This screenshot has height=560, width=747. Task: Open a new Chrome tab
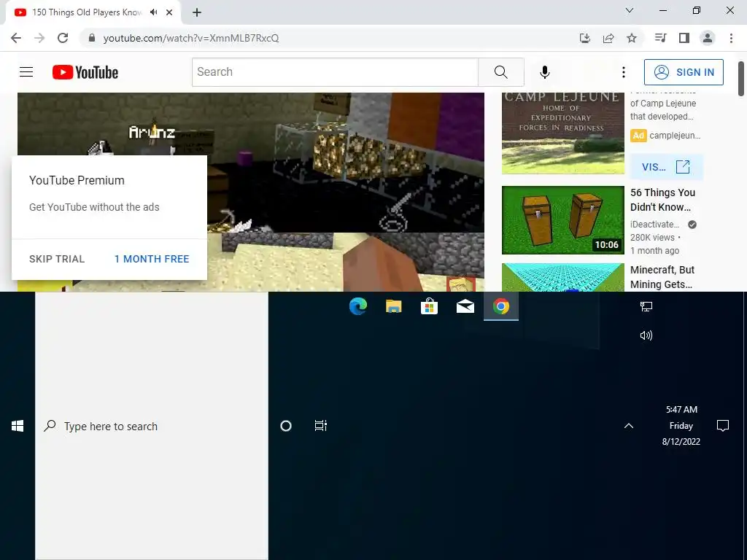tap(197, 13)
